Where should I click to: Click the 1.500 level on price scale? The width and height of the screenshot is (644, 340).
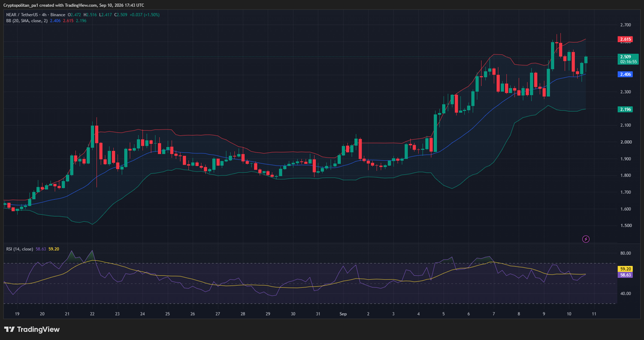click(x=626, y=226)
